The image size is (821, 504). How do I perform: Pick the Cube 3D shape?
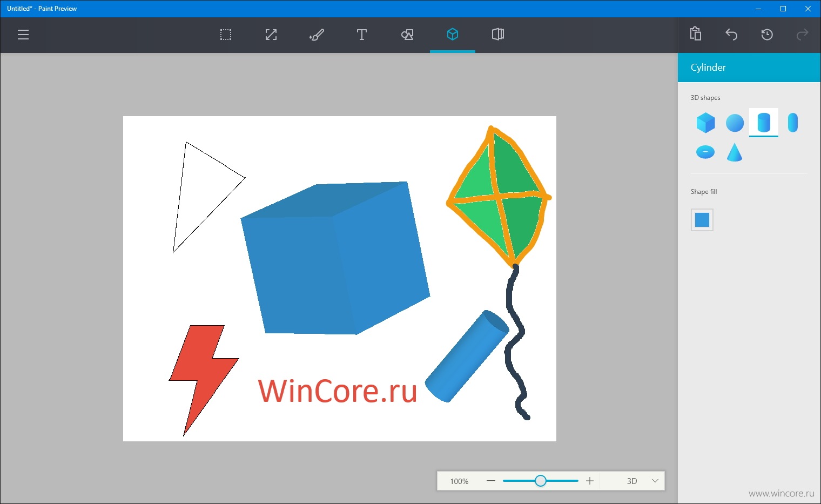click(705, 123)
